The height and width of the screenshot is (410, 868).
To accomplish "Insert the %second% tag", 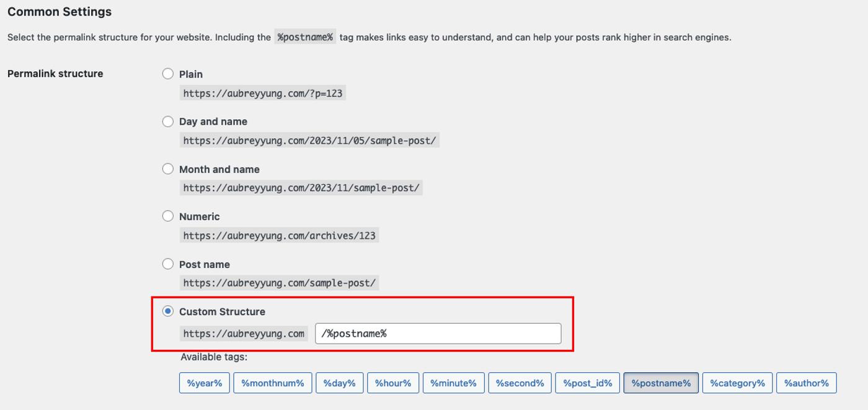I will point(520,383).
